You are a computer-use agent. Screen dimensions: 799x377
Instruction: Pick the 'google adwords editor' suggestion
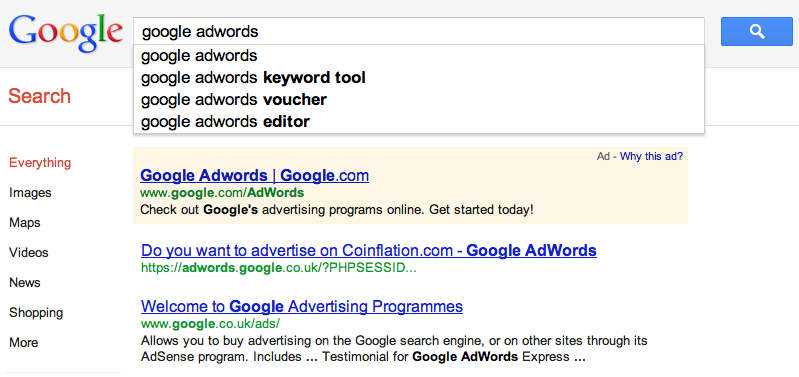(419, 122)
